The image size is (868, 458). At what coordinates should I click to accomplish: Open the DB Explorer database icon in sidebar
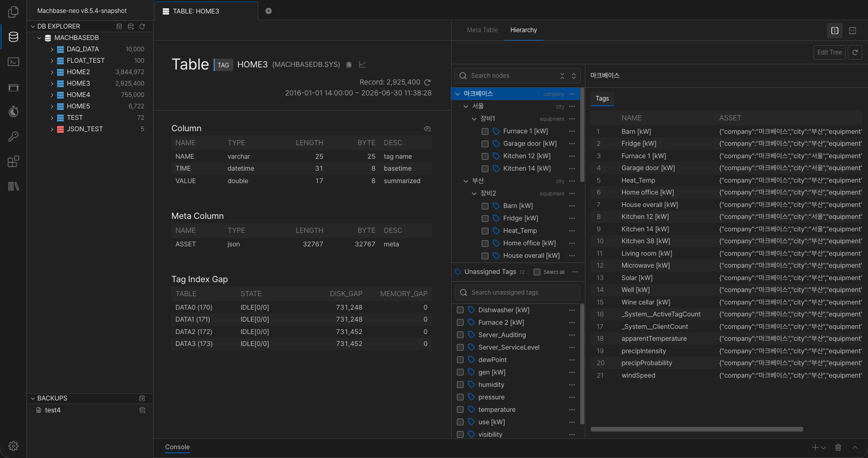13,37
